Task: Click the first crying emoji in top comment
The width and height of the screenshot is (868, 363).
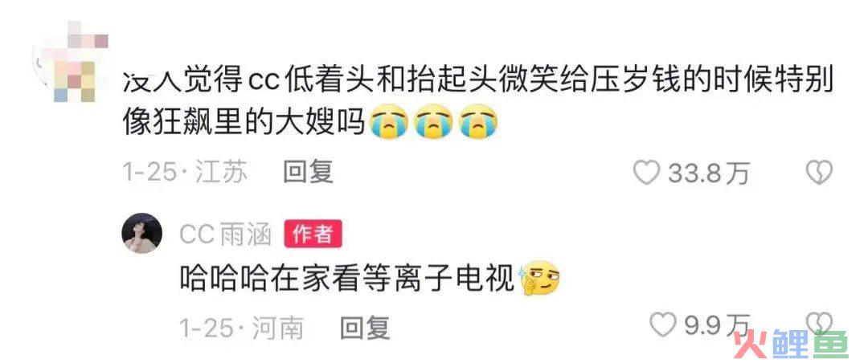Action: pos(391,123)
